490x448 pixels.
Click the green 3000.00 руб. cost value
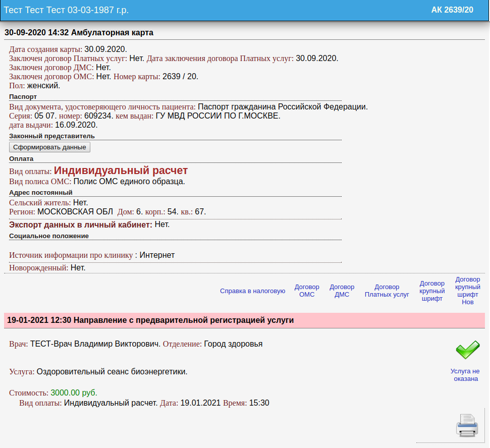74,393
